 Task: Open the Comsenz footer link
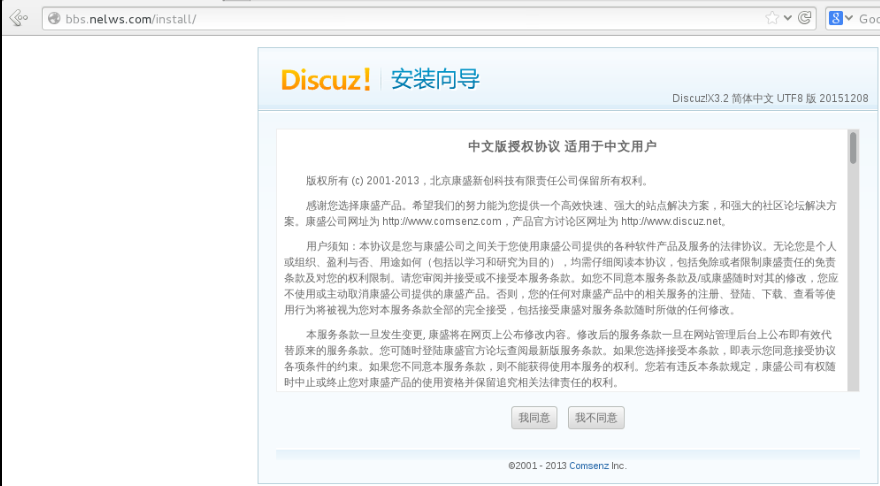(x=589, y=466)
